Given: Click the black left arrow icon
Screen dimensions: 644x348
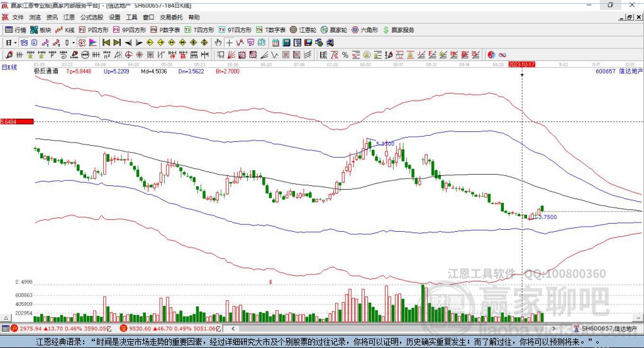Looking at the screenshot, I should point(128,43).
